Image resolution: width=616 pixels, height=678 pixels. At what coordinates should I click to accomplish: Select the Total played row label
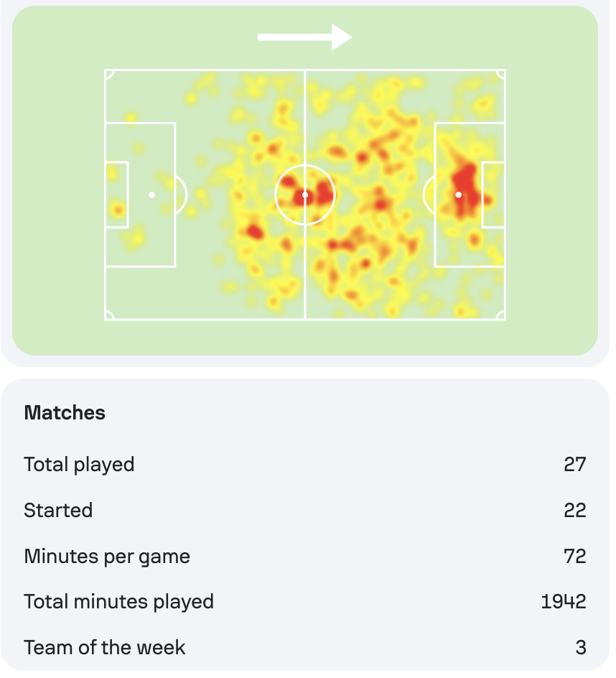tap(79, 465)
